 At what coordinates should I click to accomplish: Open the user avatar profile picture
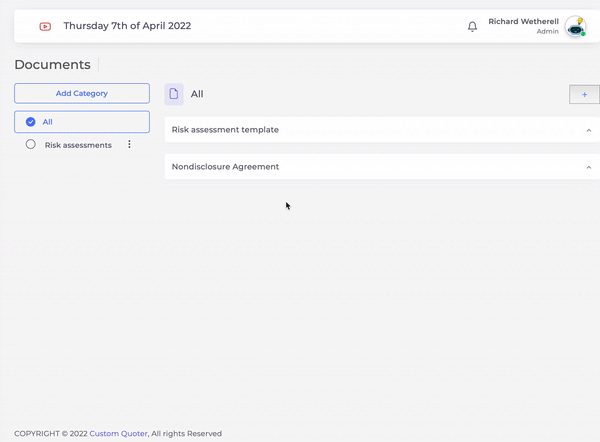(576, 26)
